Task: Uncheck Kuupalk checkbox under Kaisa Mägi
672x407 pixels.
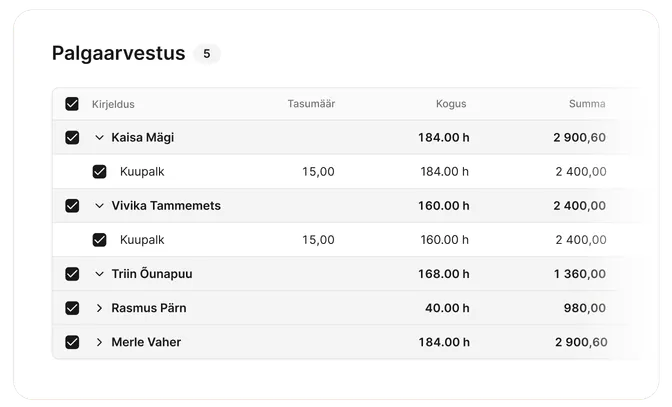Action: pyautogui.click(x=99, y=172)
